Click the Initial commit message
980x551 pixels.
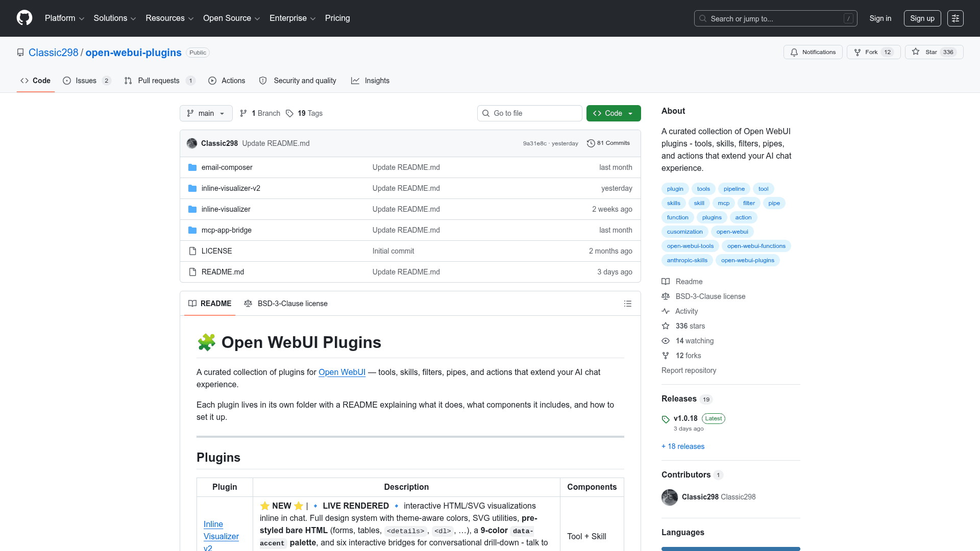[x=393, y=251]
